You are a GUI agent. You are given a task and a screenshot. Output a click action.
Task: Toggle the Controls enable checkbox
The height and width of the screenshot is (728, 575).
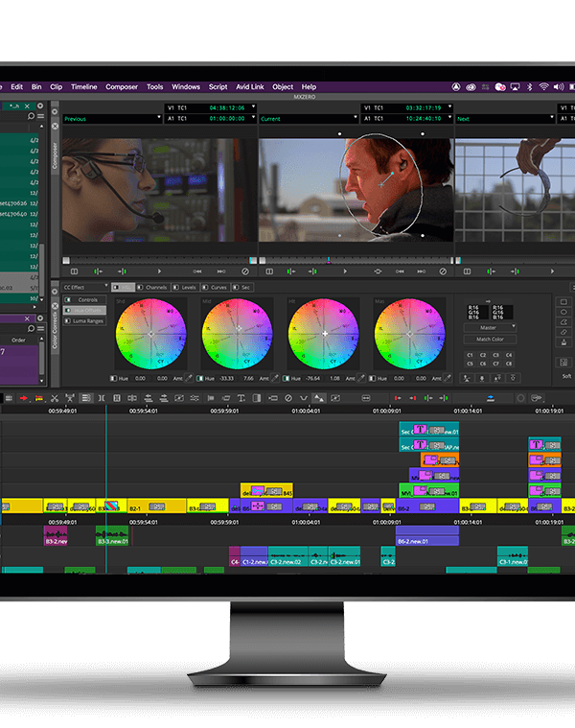[x=68, y=300]
